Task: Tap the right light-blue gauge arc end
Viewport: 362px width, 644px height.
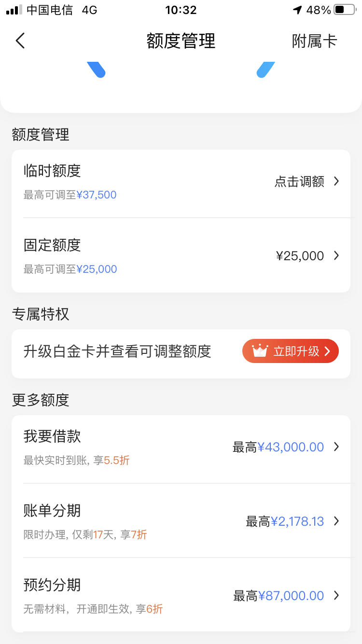Action: [265, 70]
